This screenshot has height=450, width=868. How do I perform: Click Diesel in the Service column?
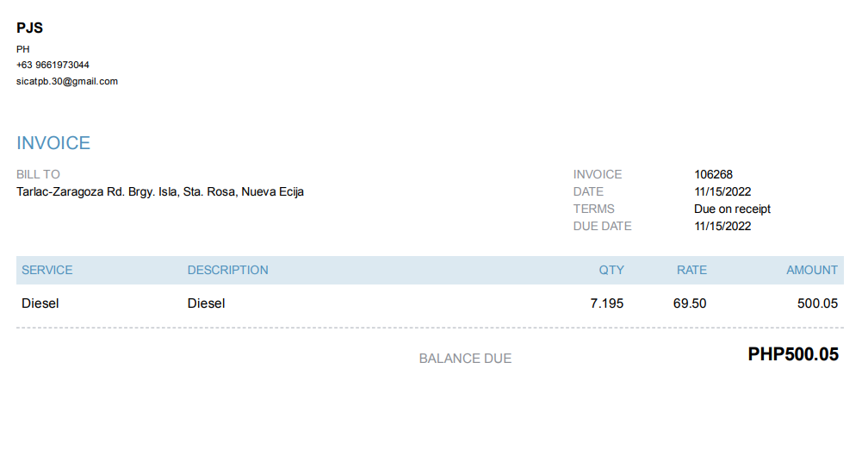pos(40,303)
